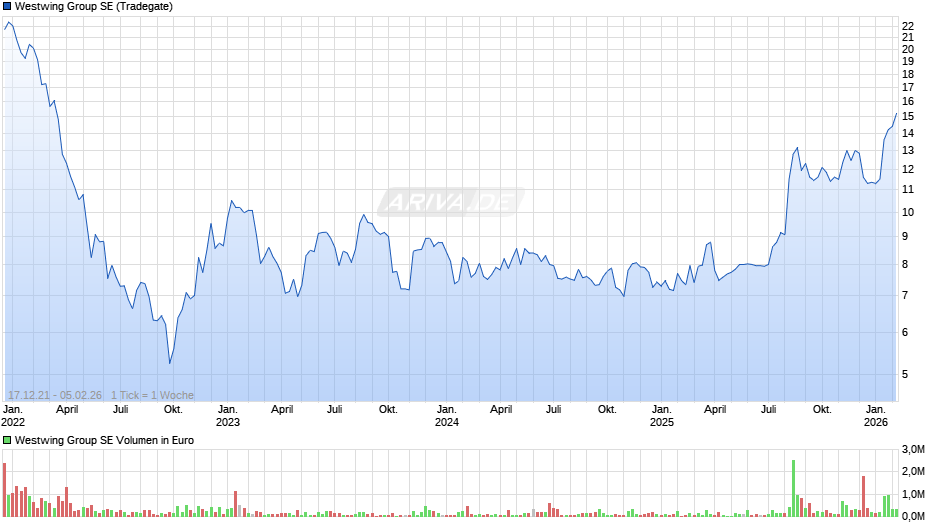This screenshot has height=526, width=940.
Task: Click the price axis value 19
Action: tap(908, 61)
